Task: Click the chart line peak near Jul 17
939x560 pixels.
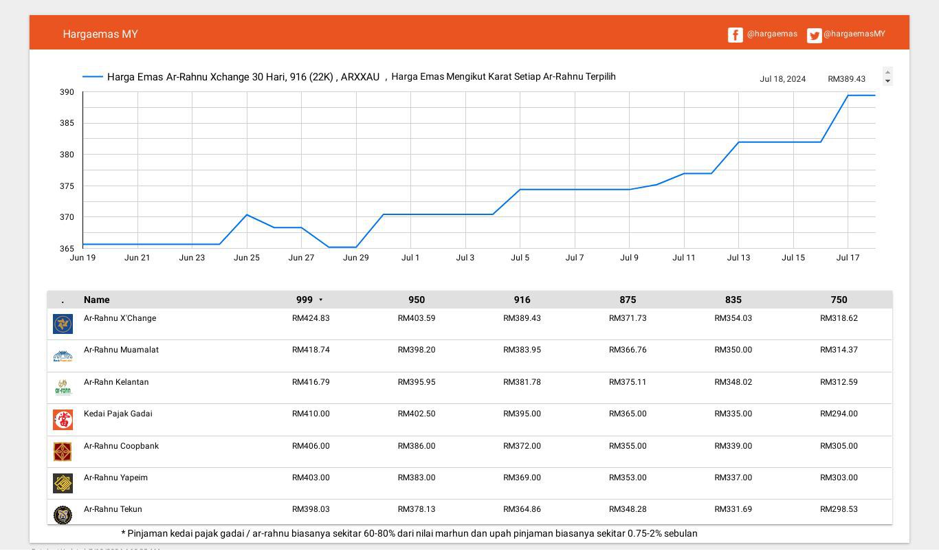Action: tap(848, 96)
